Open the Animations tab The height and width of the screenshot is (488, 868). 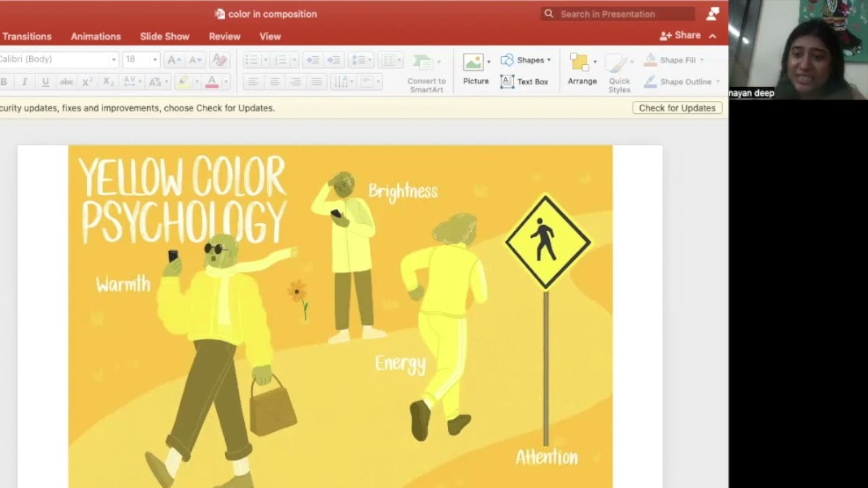tap(96, 37)
